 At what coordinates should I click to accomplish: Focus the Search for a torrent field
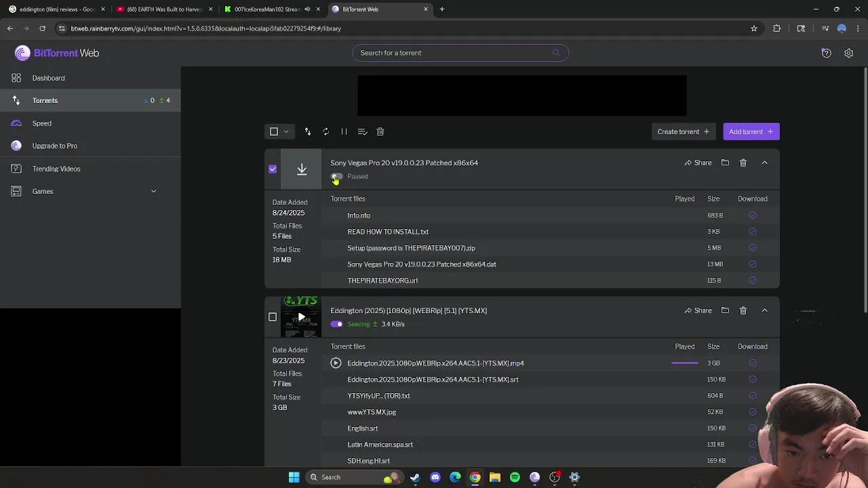click(460, 53)
